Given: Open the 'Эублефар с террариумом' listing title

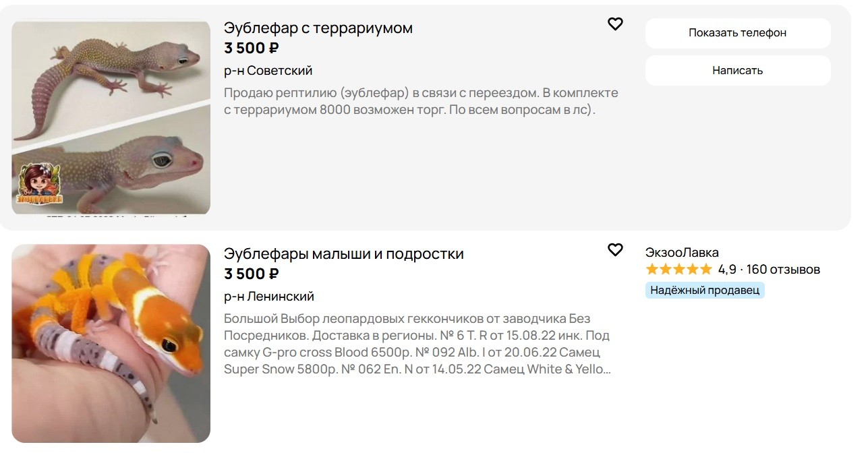Looking at the screenshot, I should click(x=318, y=28).
